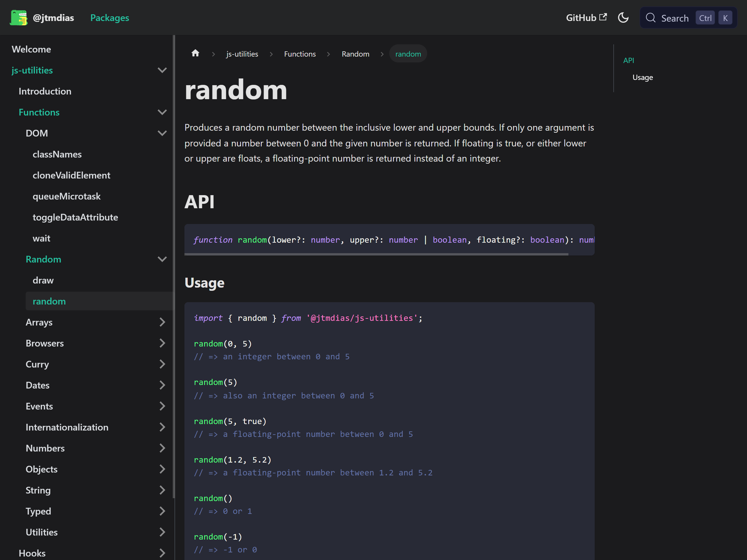Viewport: 747px width, 560px height.
Task: Click the sidebar vertical scrollbar
Action: pyautogui.click(x=174, y=267)
